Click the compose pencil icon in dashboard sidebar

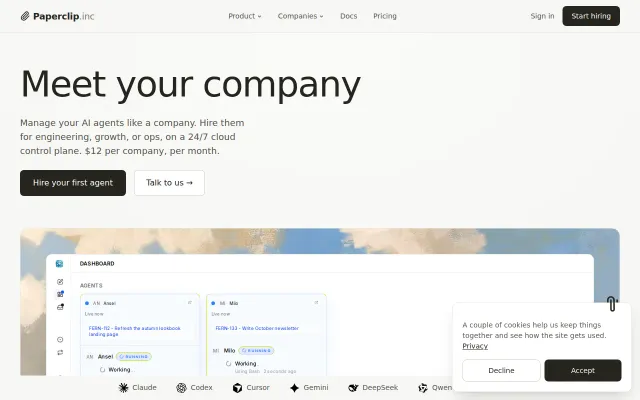click(x=60, y=282)
